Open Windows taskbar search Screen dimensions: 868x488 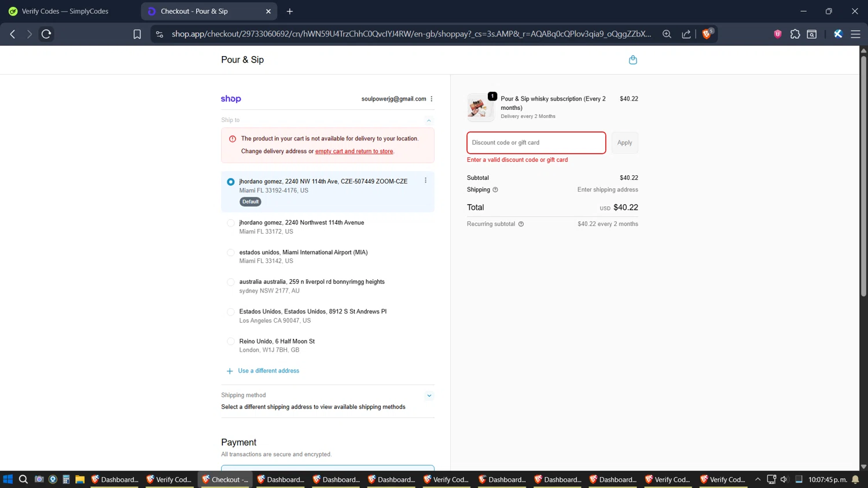(23, 479)
